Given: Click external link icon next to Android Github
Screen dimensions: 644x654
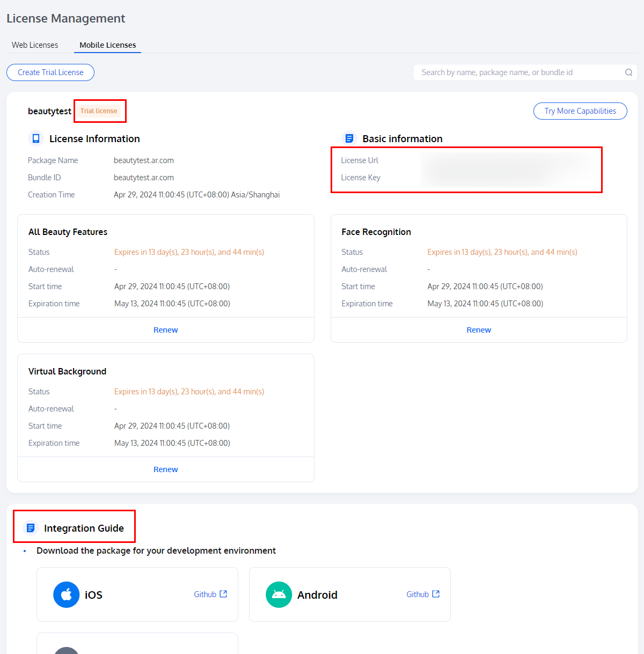Looking at the screenshot, I should point(436,594).
